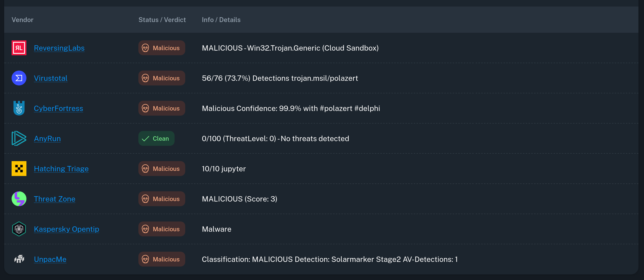This screenshot has height=280, width=644.
Task: Click the Vendor column header
Action: [22, 20]
